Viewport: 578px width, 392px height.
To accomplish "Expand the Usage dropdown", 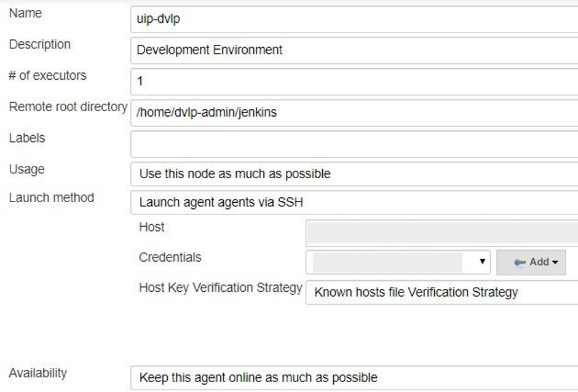I will [354, 174].
